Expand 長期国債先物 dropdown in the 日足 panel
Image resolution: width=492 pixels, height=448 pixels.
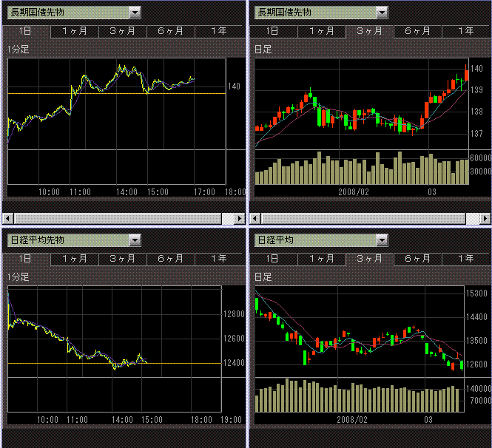(381, 13)
